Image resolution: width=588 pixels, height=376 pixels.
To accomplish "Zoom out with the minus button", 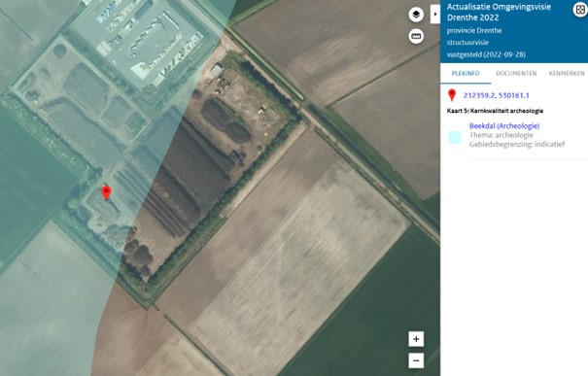I will (x=416, y=360).
